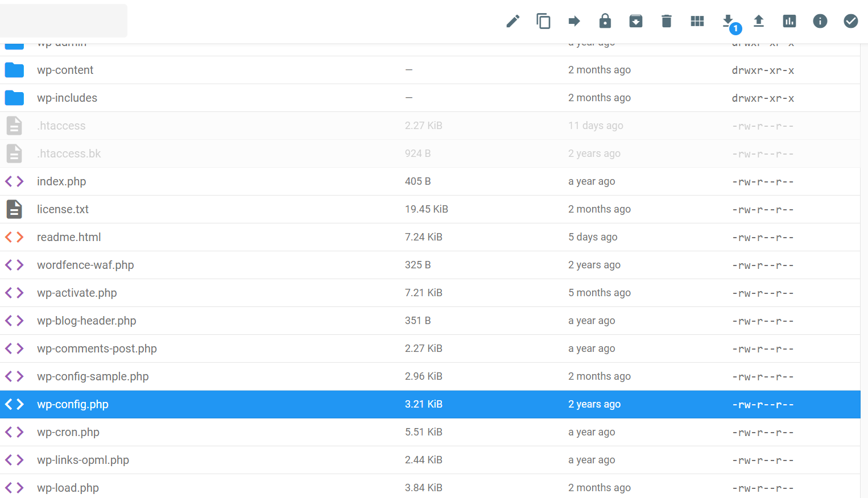868x498 pixels.
Task: Click the blurred field beside the toolbar
Action: click(x=64, y=21)
